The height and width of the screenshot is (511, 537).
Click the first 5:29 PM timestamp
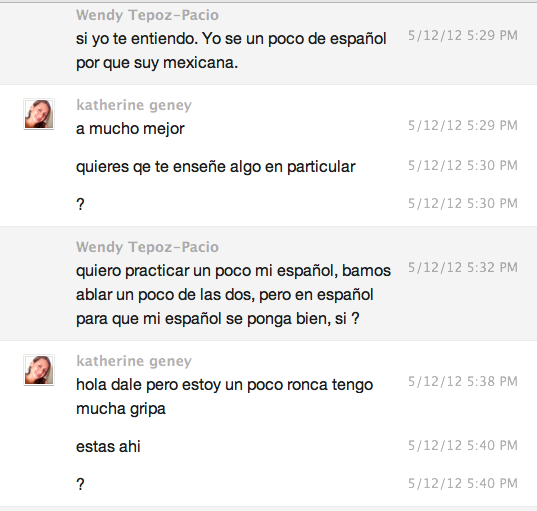click(x=463, y=35)
